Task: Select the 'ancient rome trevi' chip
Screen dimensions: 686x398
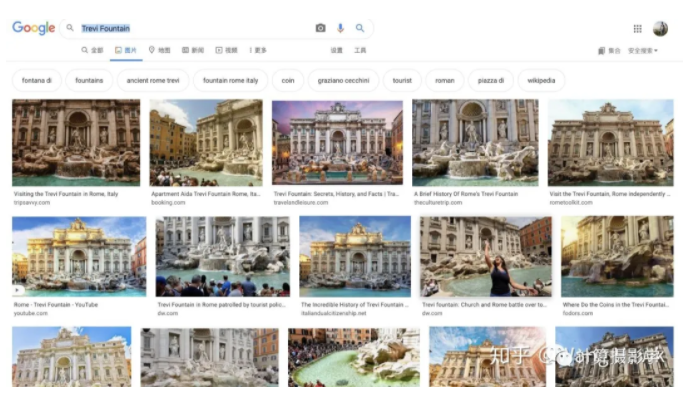Action: [x=153, y=80]
